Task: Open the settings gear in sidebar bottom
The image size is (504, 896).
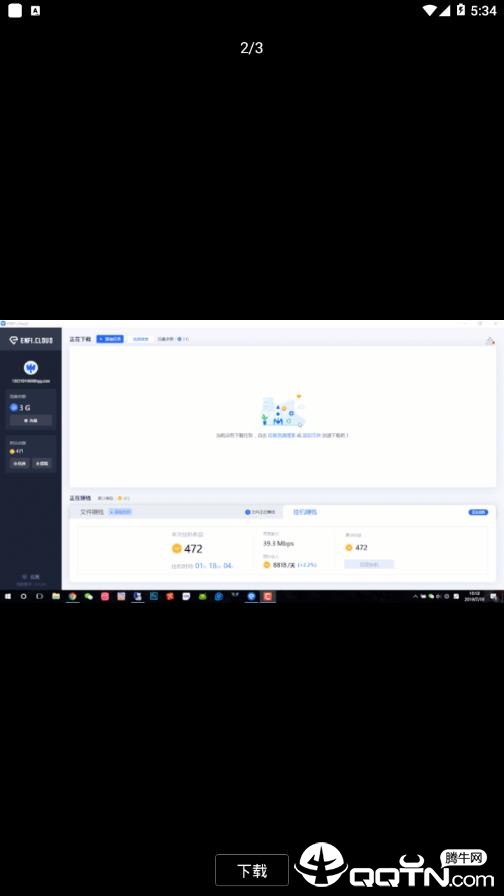Action: [x=31, y=577]
